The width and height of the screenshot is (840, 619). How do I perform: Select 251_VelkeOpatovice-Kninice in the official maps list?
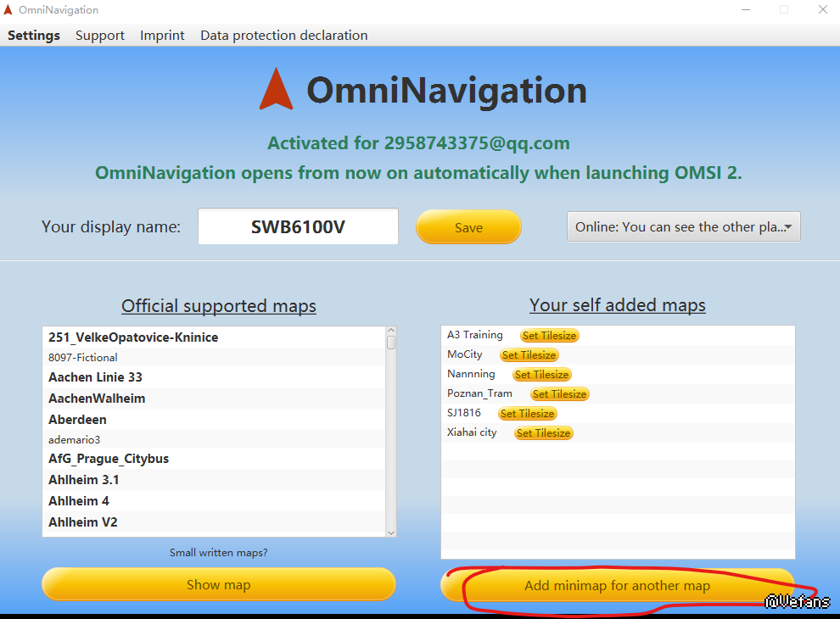tap(133, 337)
